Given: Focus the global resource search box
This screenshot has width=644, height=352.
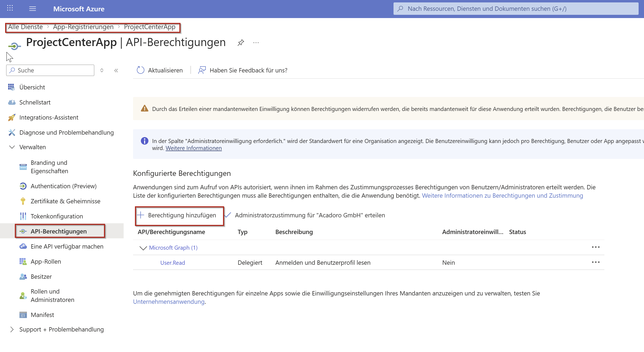Looking at the screenshot, I should point(516,9).
